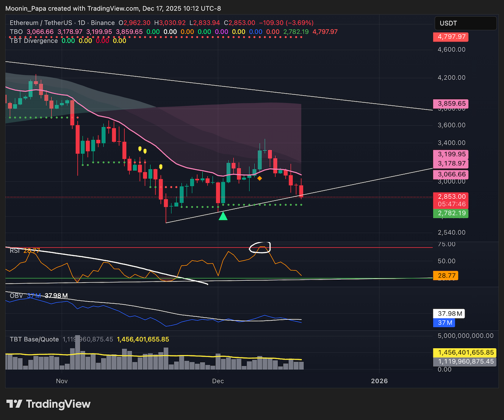Click the OBV indicator legend name
The width and height of the screenshot is (504, 420).
click(16, 296)
